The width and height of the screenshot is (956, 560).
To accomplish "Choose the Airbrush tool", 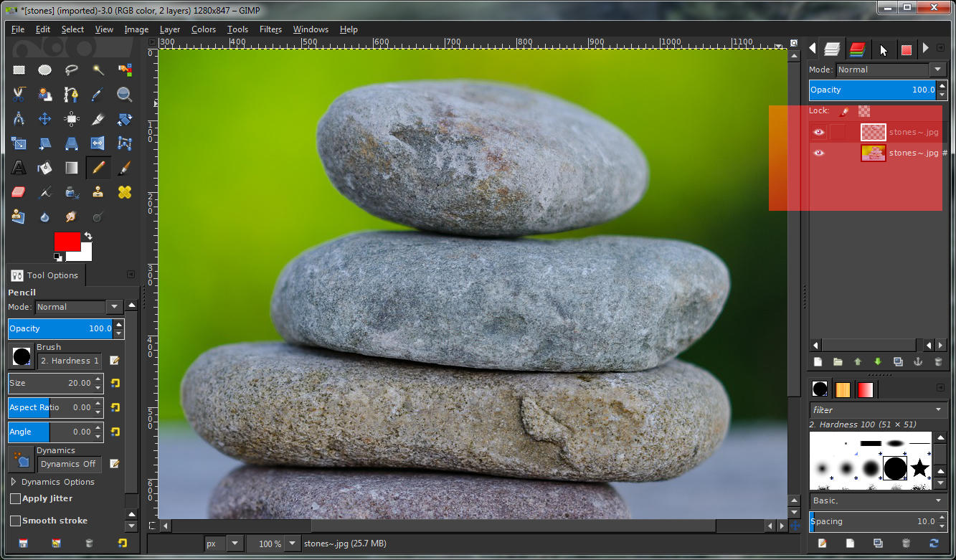I will click(44, 192).
